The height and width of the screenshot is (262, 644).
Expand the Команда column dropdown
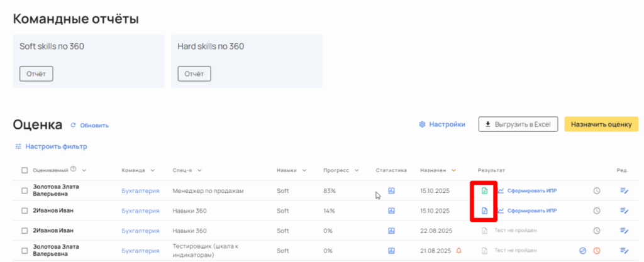[152, 170]
